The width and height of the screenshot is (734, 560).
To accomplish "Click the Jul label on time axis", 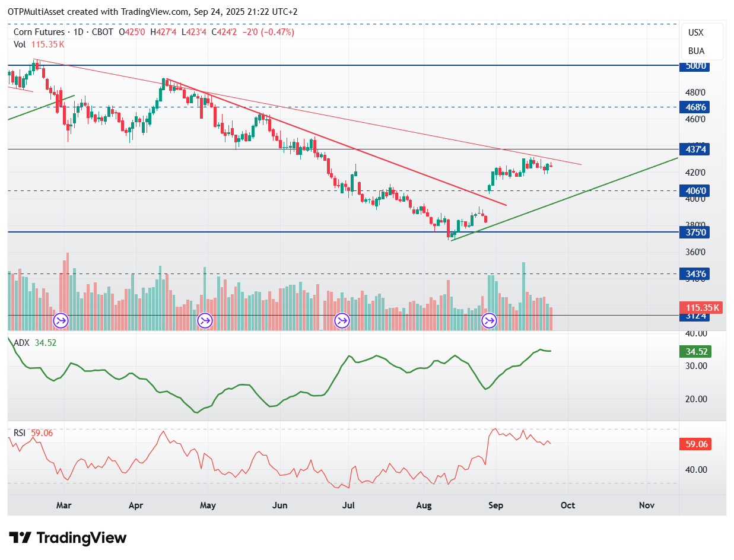I will [349, 505].
